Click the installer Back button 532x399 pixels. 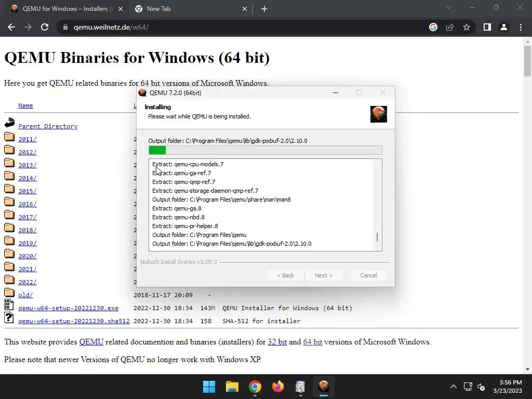pyautogui.click(x=285, y=275)
